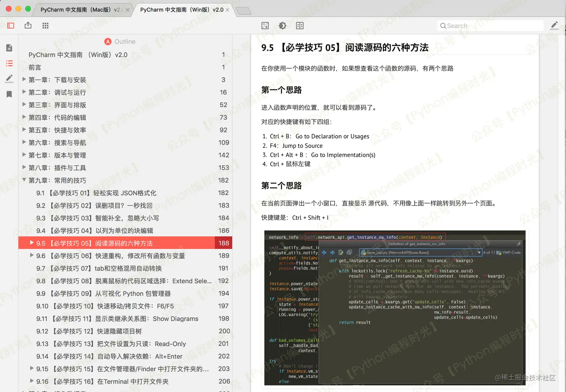Switch to PyCharm Mac版 tab
This screenshot has width=566, height=392.
pos(80,10)
